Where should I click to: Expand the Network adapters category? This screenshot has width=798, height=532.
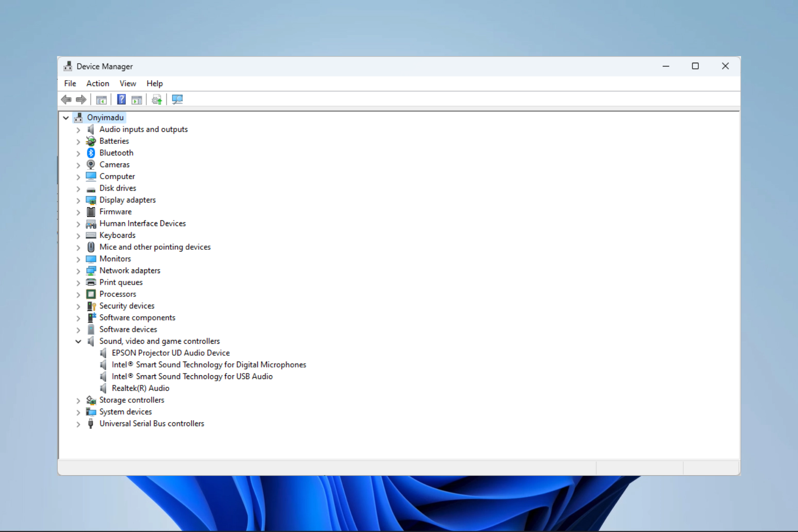click(78, 271)
